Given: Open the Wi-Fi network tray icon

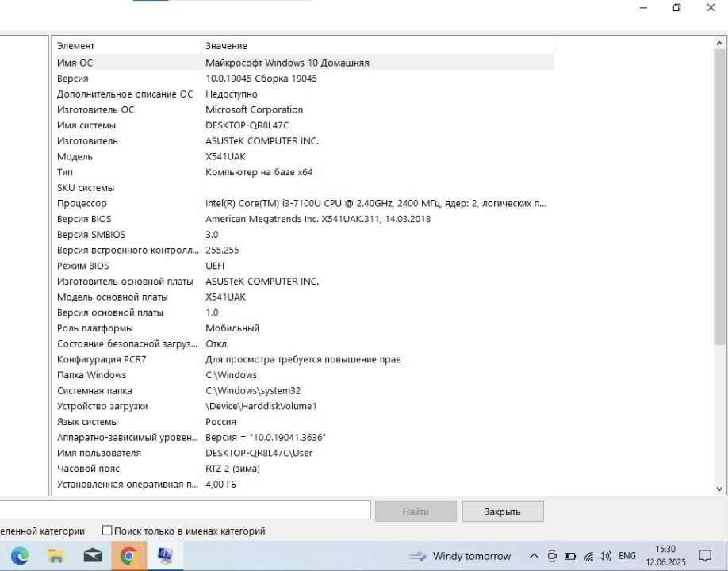Looking at the screenshot, I should click(588, 556).
